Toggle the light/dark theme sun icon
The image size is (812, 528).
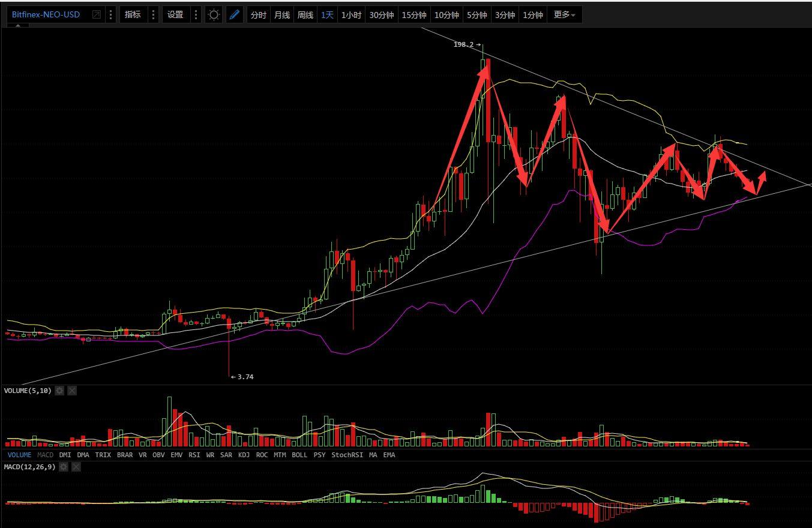[x=214, y=14]
